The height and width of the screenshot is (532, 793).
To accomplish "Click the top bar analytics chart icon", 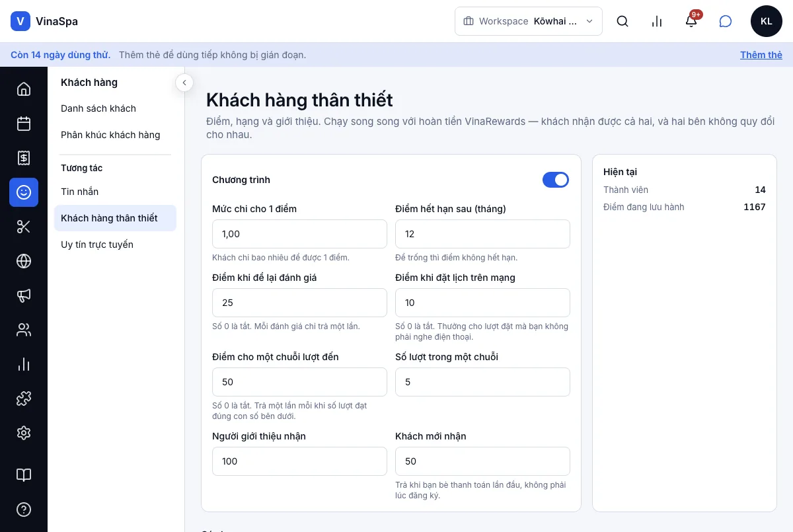I will pyautogui.click(x=657, y=21).
